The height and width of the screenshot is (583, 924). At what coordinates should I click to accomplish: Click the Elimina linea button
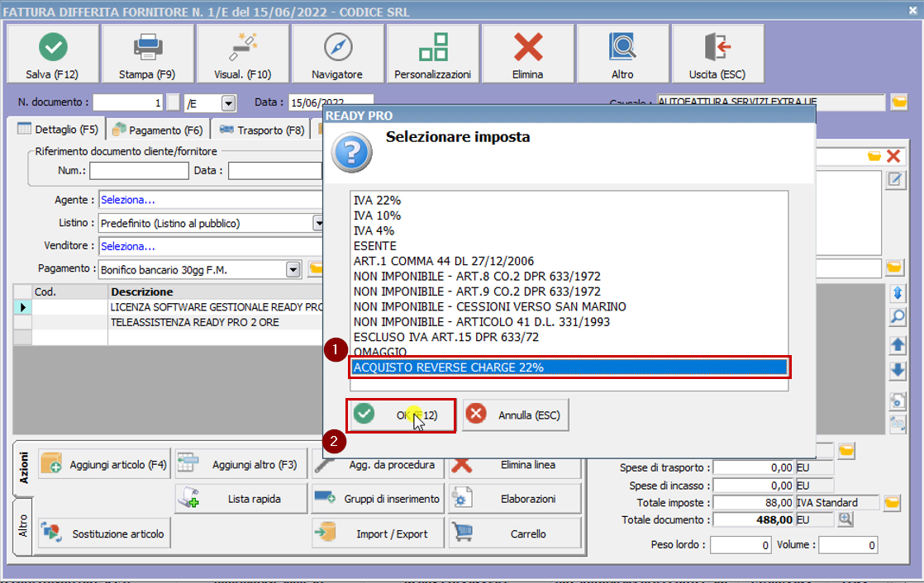click(x=515, y=465)
